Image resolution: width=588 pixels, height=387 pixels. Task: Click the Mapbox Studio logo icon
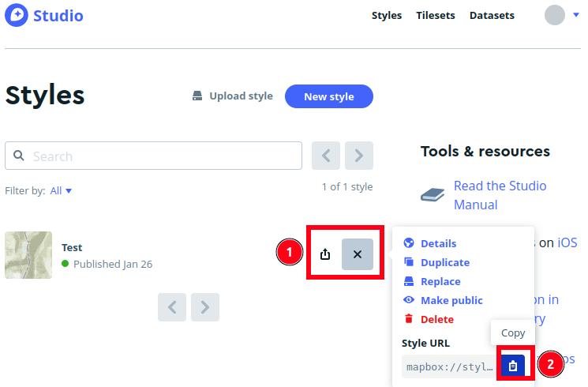(x=16, y=15)
